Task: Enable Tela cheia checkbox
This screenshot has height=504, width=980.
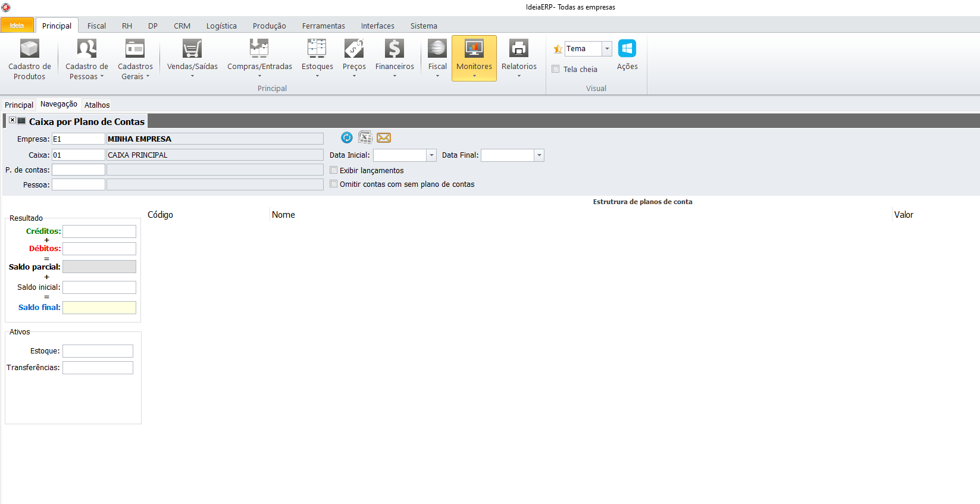Action: tap(556, 69)
